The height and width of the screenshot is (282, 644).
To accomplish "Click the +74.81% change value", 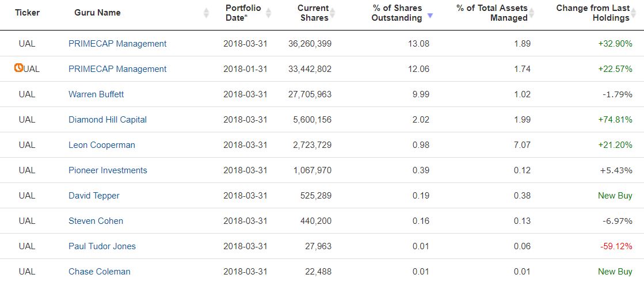I will coord(616,120).
